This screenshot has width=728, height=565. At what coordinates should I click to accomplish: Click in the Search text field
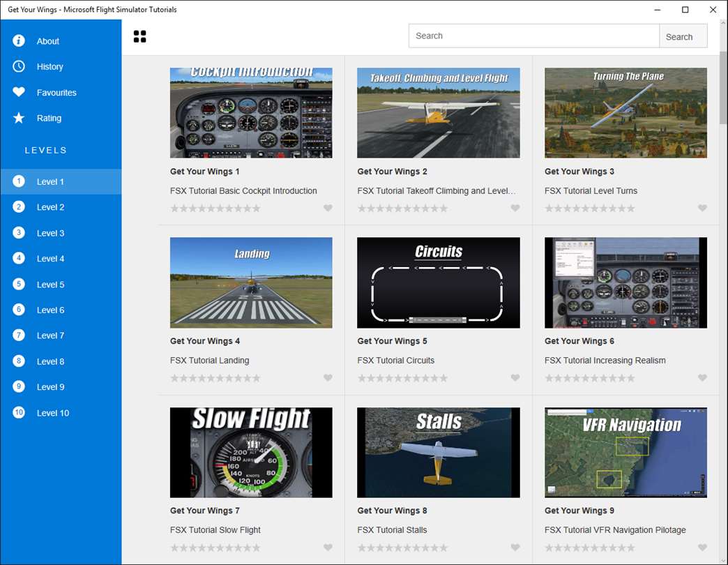(x=534, y=36)
